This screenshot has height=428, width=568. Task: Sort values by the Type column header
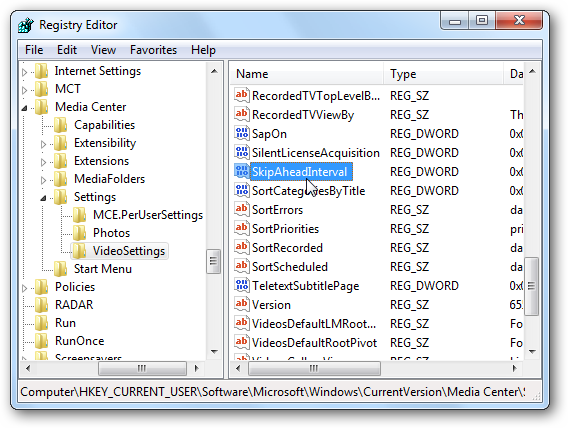[x=444, y=74]
